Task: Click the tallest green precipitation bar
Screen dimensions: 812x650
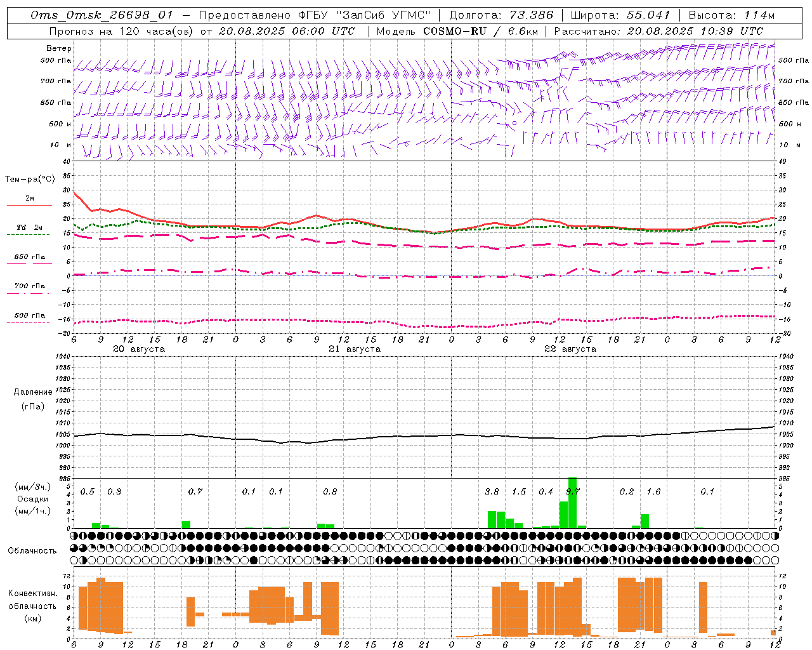Action: pyautogui.click(x=572, y=503)
